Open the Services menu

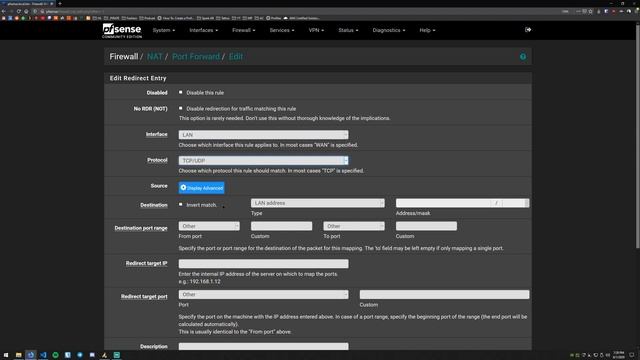click(x=282, y=30)
